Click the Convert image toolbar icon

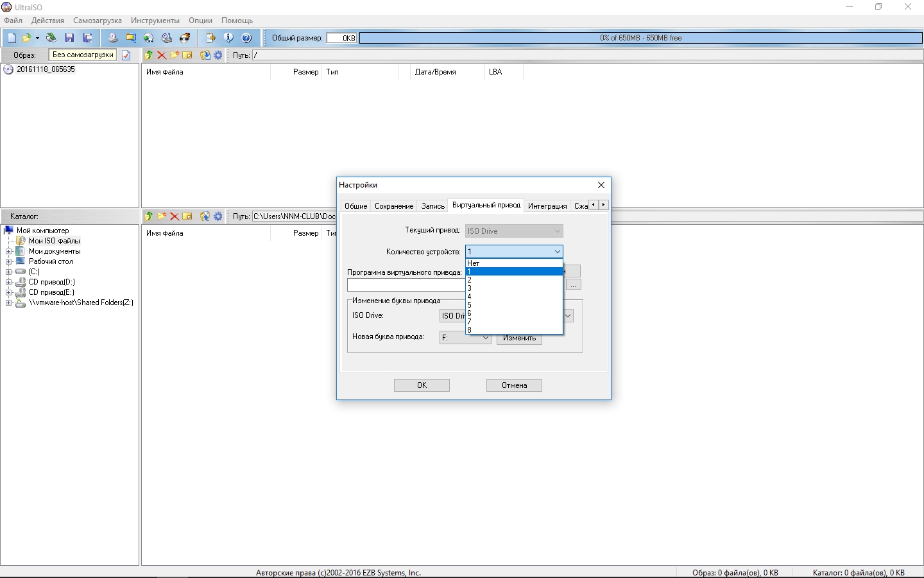(149, 38)
